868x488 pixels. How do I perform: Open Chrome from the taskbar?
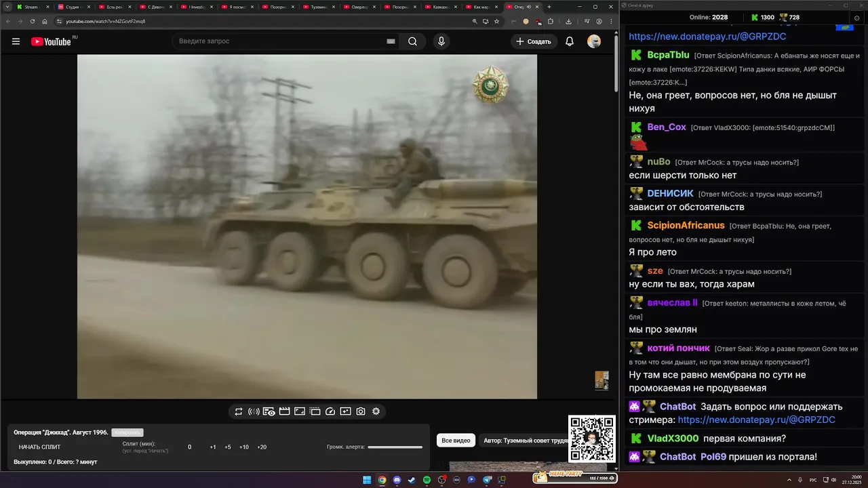click(382, 480)
